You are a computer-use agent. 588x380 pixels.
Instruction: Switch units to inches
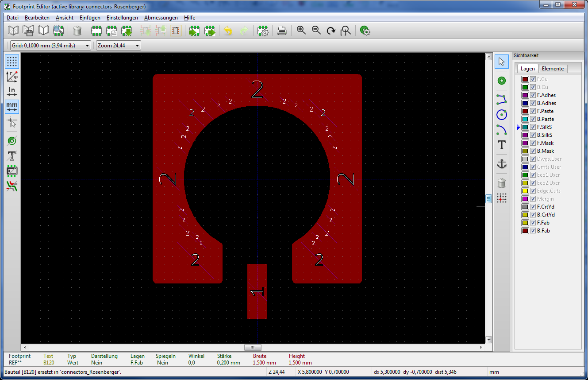pos(12,92)
